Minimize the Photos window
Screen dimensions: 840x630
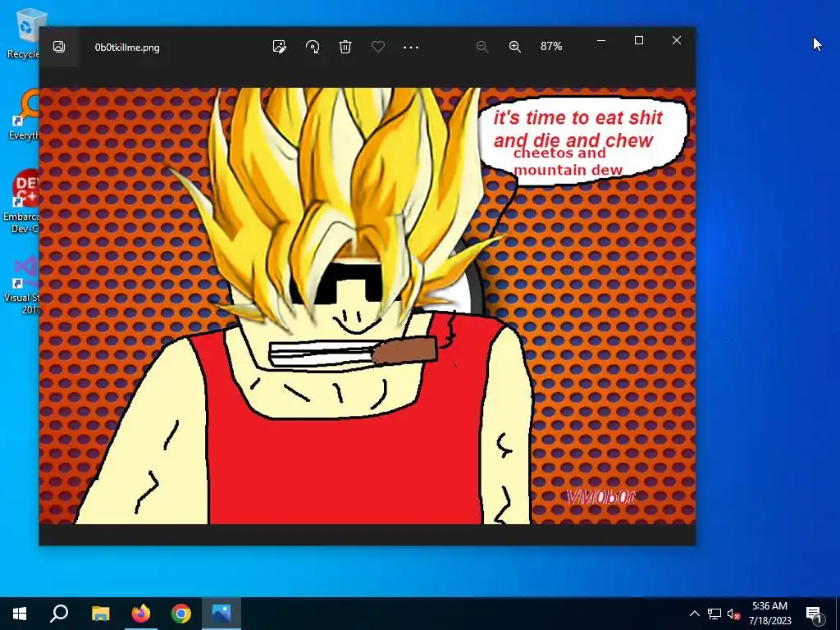pyautogui.click(x=601, y=41)
